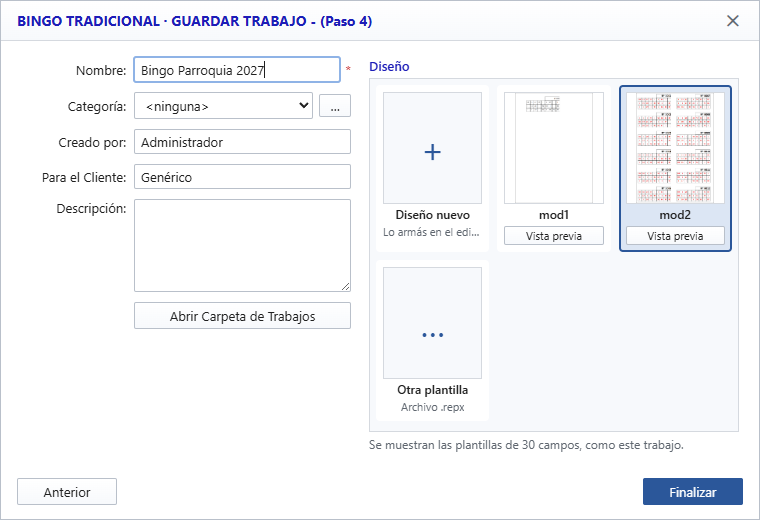Click Abrir Carpeta de Trabajos button

(242, 316)
